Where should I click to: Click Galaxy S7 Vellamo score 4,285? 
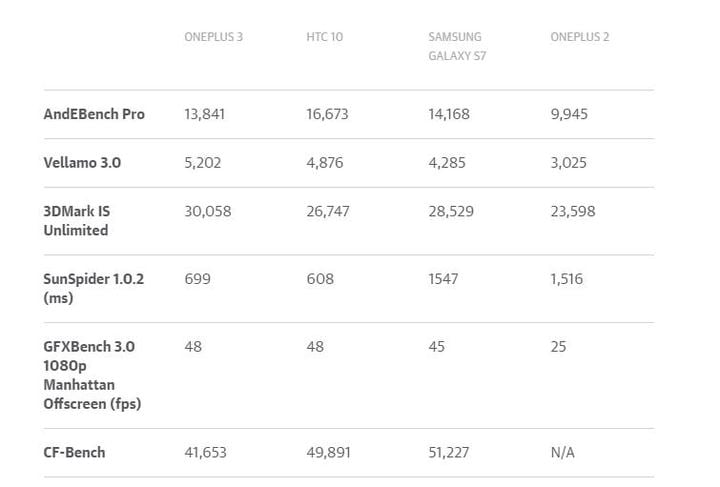(447, 162)
